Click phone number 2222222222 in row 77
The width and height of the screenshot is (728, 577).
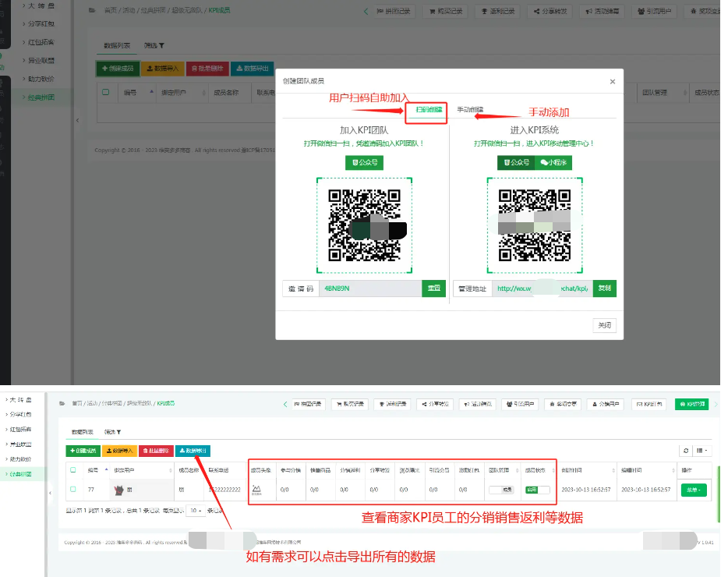(x=225, y=490)
